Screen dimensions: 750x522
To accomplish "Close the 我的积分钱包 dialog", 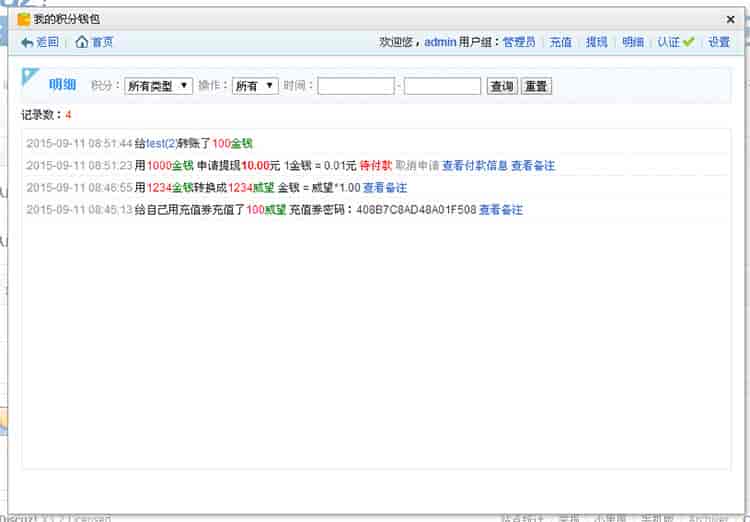I will tap(730, 19).
